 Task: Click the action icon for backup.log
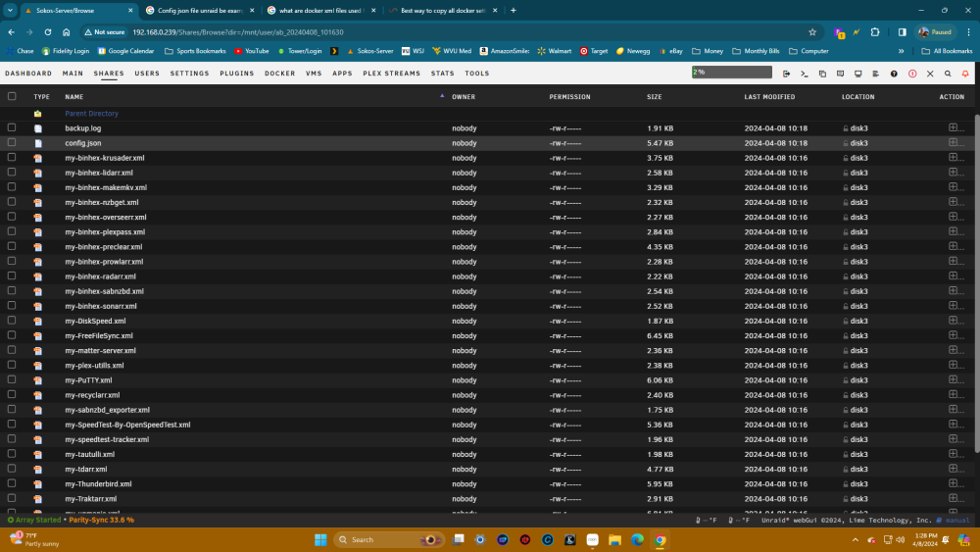955,128
